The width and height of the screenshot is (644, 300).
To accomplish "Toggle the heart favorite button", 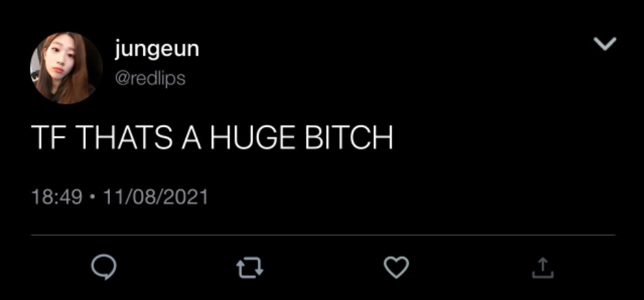I will click(x=397, y=267).
